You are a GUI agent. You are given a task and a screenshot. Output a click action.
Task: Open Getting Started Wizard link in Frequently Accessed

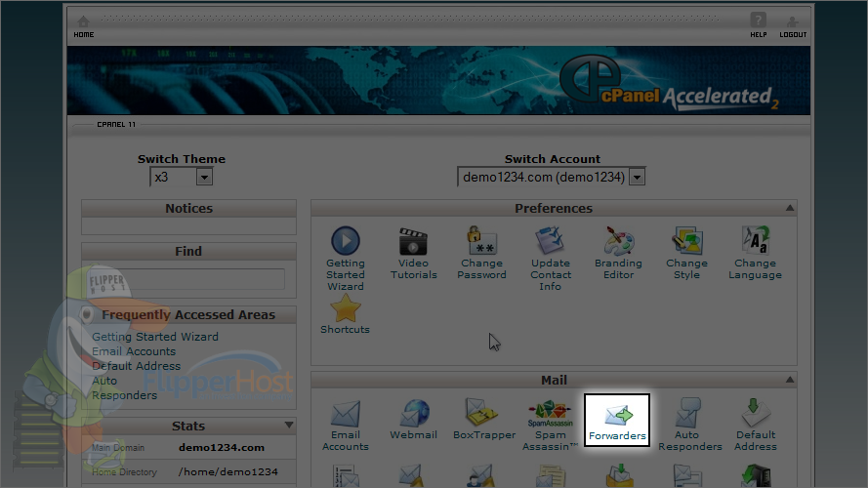pos(155,337)
